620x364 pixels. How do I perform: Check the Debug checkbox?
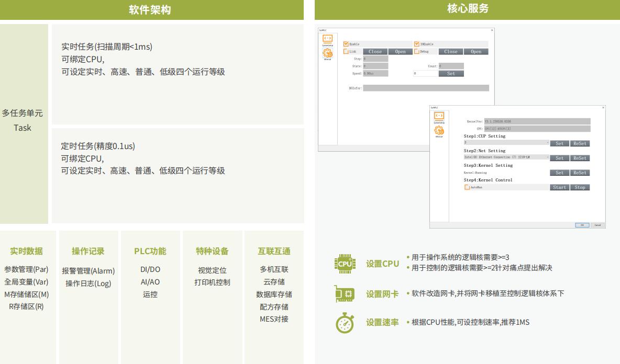(417, 52)
